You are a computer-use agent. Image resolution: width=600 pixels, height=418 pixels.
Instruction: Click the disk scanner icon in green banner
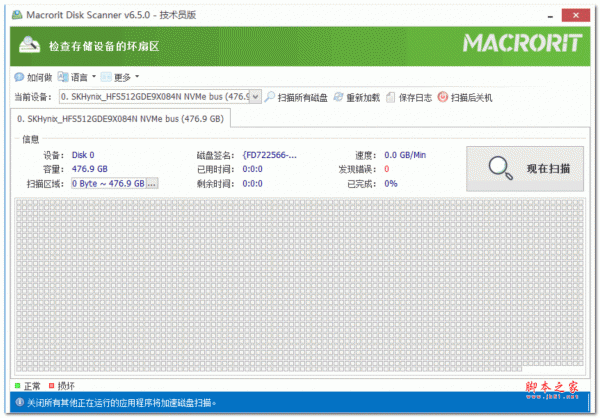[x=29, y=45]
